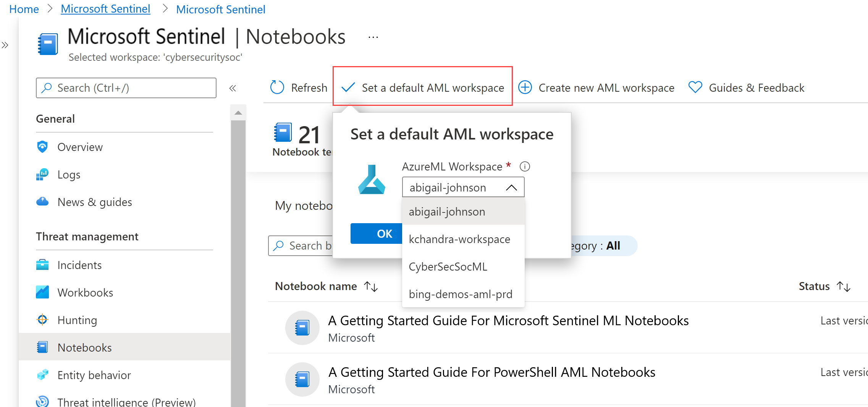
Task: Click the AzureML workspace logo in the dialog
Action: click(372, 180)
